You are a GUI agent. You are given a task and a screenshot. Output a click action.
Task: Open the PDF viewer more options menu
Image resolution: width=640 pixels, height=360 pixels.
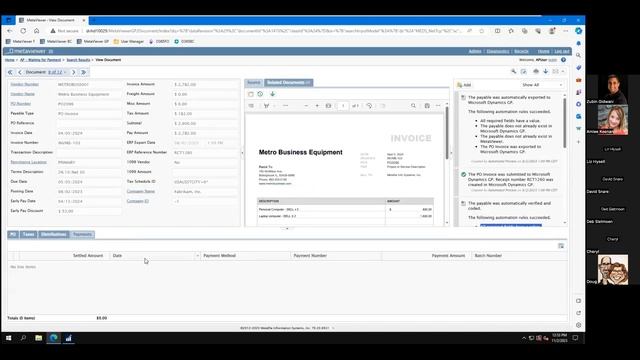[438, 106]
